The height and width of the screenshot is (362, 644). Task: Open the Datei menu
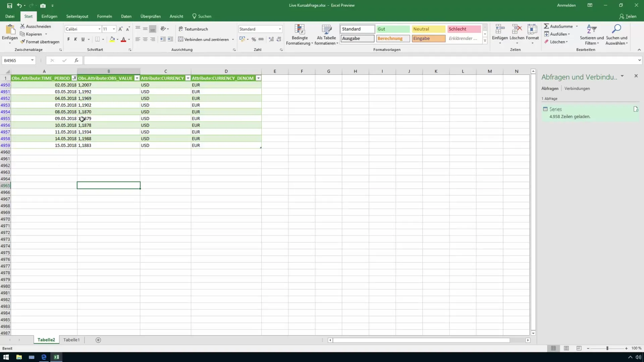[x=10, y=16]
